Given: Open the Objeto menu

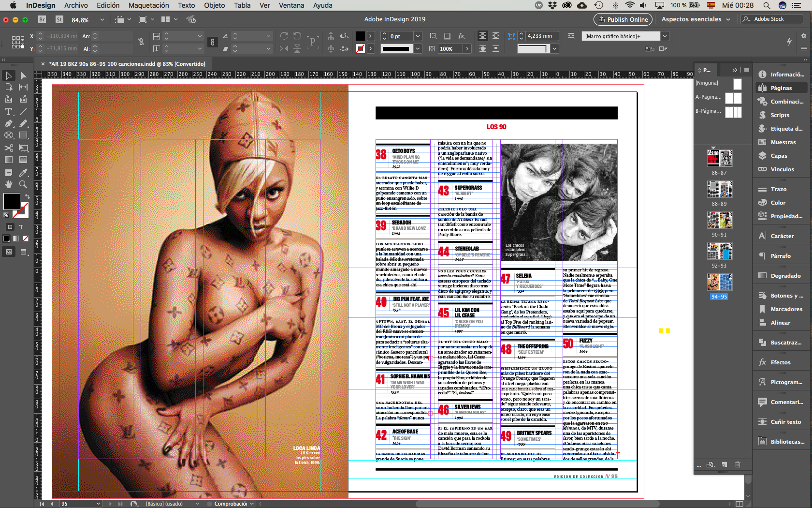Looking at the screenshot, I should coord(214,5).
